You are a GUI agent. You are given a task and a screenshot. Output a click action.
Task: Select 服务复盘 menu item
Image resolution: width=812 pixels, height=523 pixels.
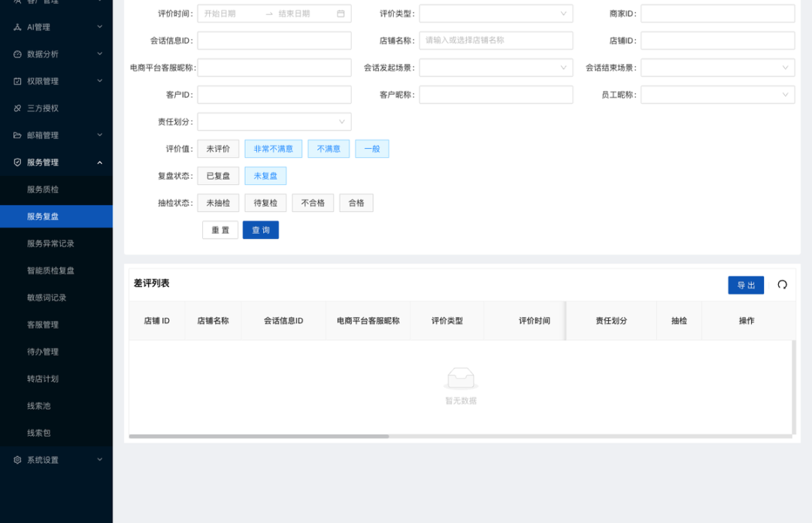56,216
